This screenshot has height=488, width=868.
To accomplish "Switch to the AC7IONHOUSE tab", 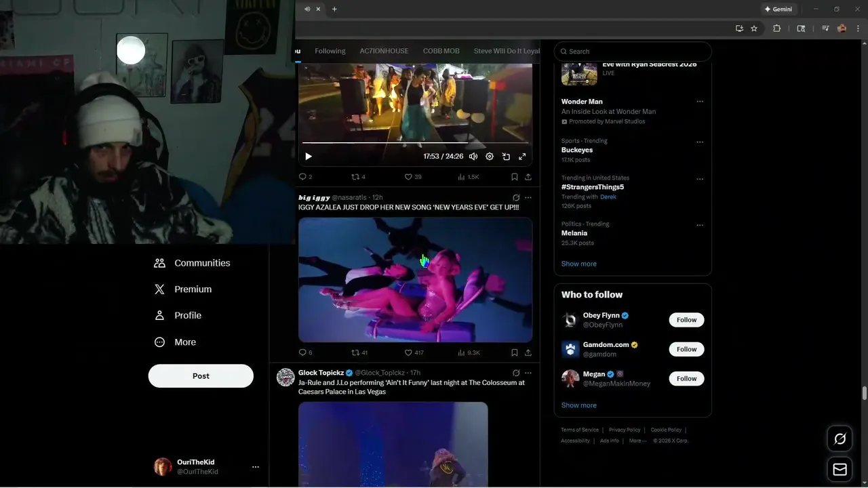I will 384,51.
